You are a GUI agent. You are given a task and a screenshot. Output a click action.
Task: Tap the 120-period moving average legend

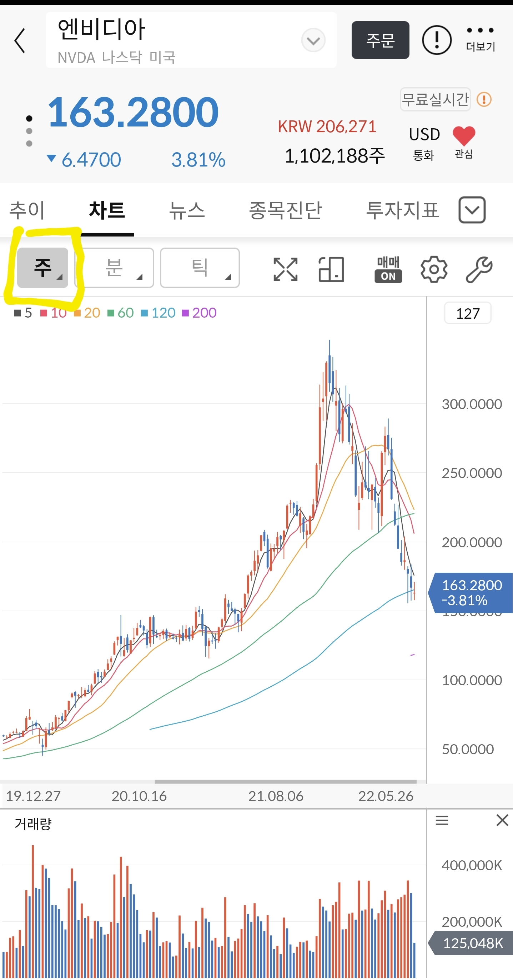click(x=158, y=313)
